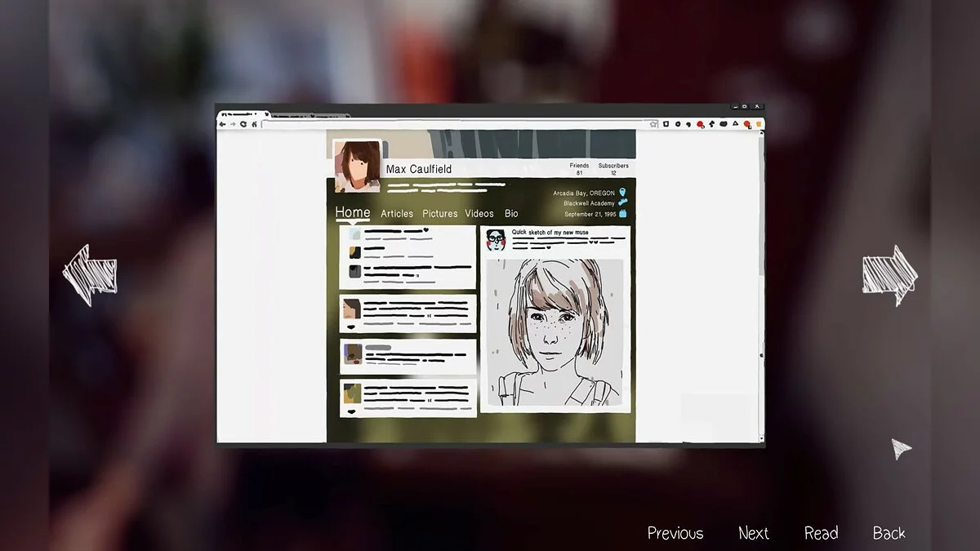Viewport: 980px width, 551px height.
Task: Click the school icon next to Blackwell Academy
Action: click(x=623, y=202)
